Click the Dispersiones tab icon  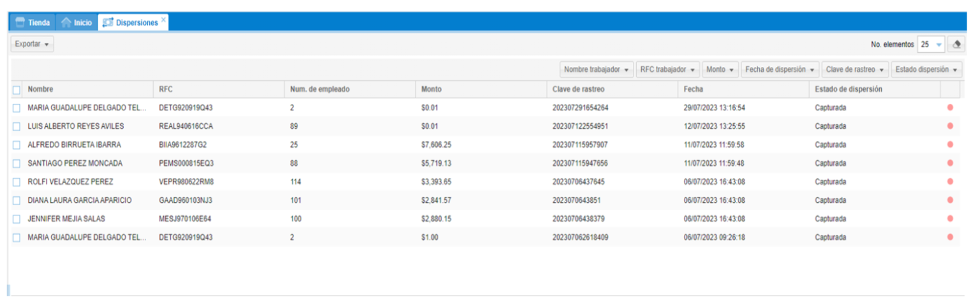tap(108, 22)
